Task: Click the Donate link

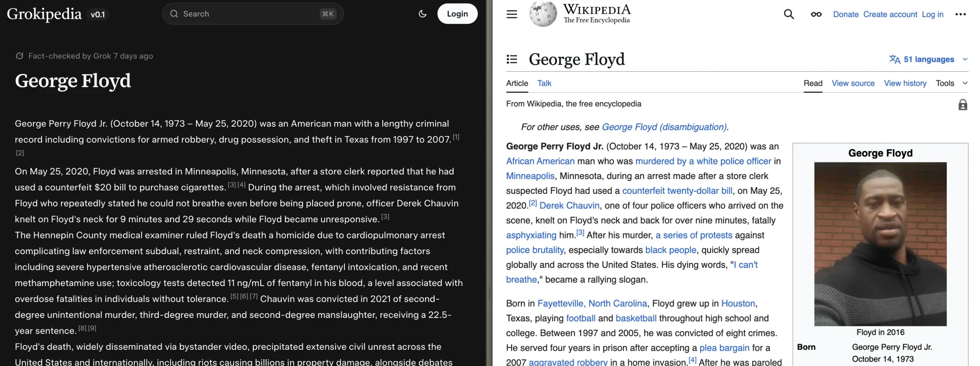Action: [846, 14]
